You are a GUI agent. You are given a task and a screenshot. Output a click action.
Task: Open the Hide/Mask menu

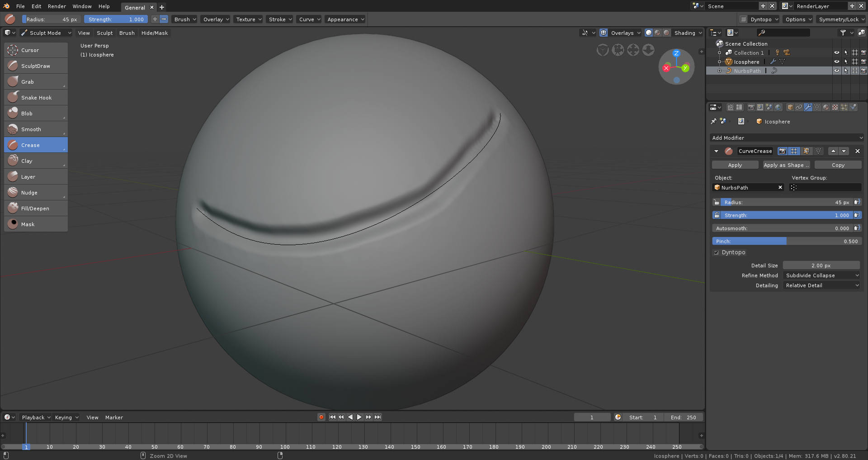(x=155, y=33)
